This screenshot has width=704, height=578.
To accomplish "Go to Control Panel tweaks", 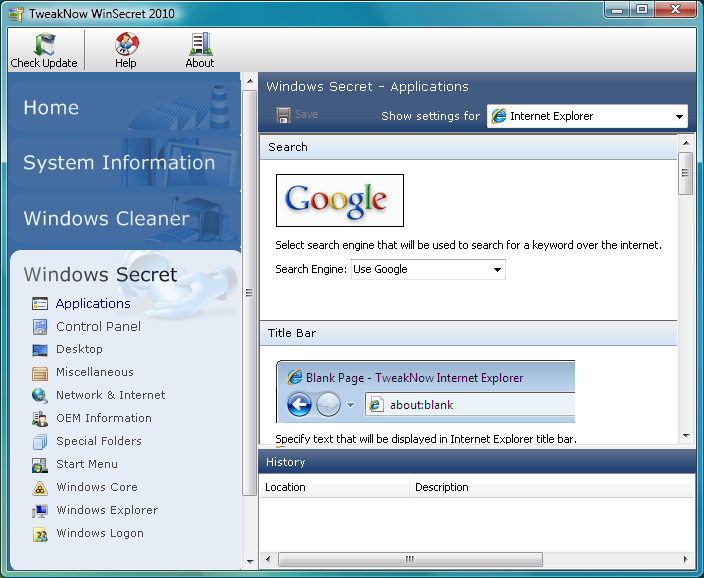I will point(98,327).
